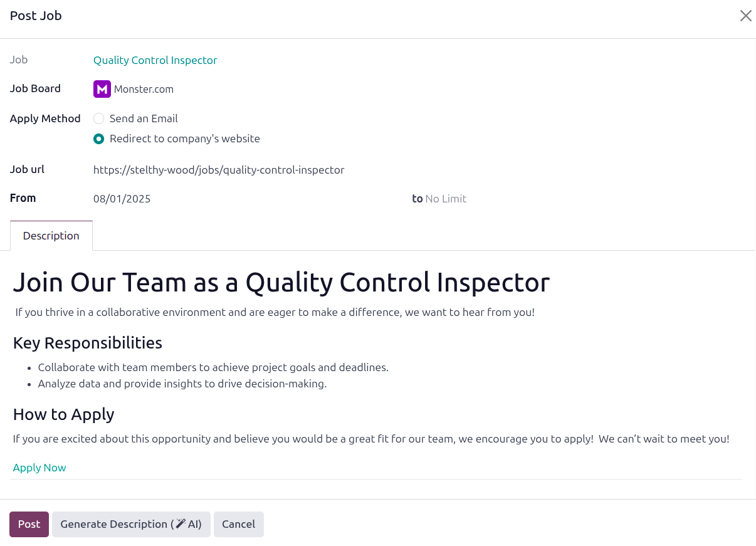
Task: Click the Analyze data bullet point
Action: (182, 384)
